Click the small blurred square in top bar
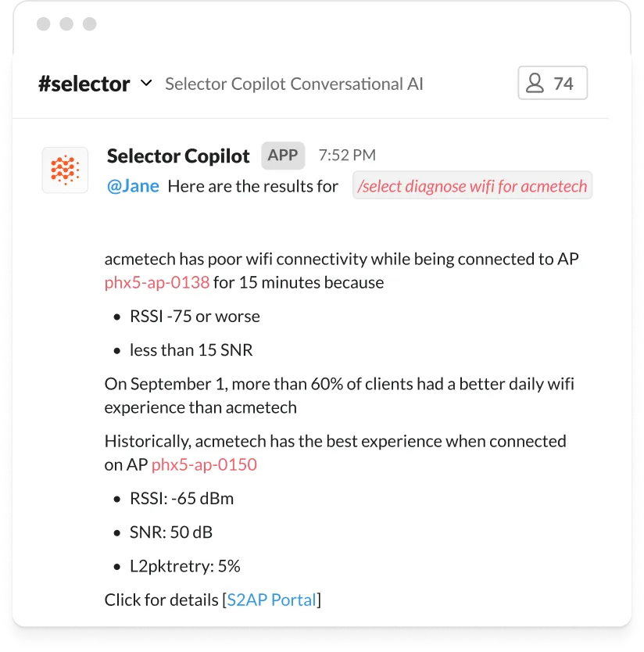 pos(91,22)
